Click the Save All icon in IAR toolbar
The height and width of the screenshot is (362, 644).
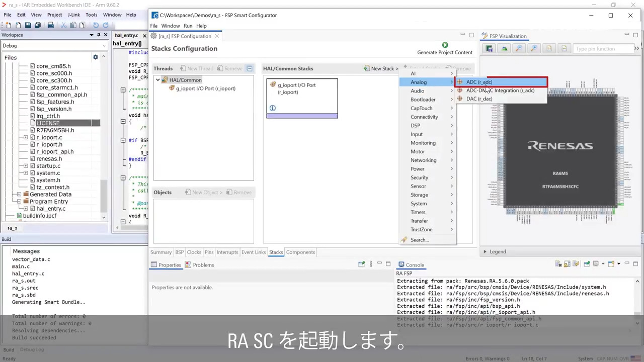tap(37, 25)
